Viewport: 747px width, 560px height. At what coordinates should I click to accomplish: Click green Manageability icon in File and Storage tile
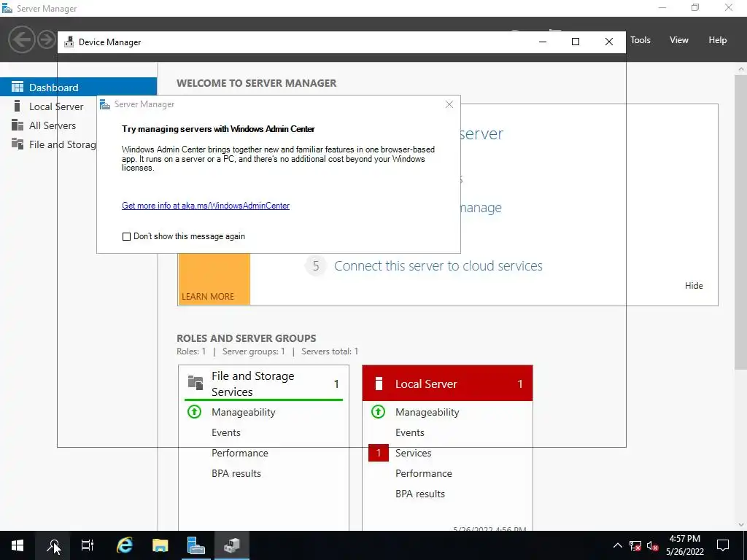click(194, 411)
